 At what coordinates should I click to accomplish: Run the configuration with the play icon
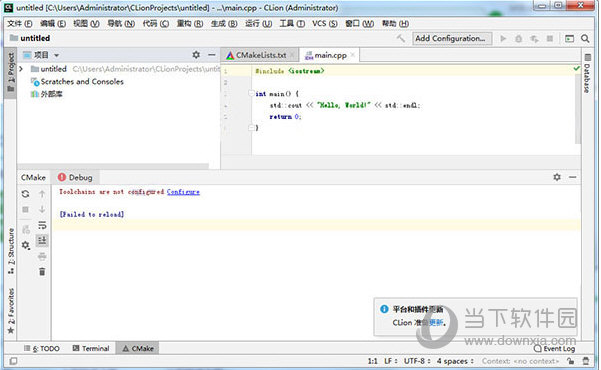coord(503,38)
